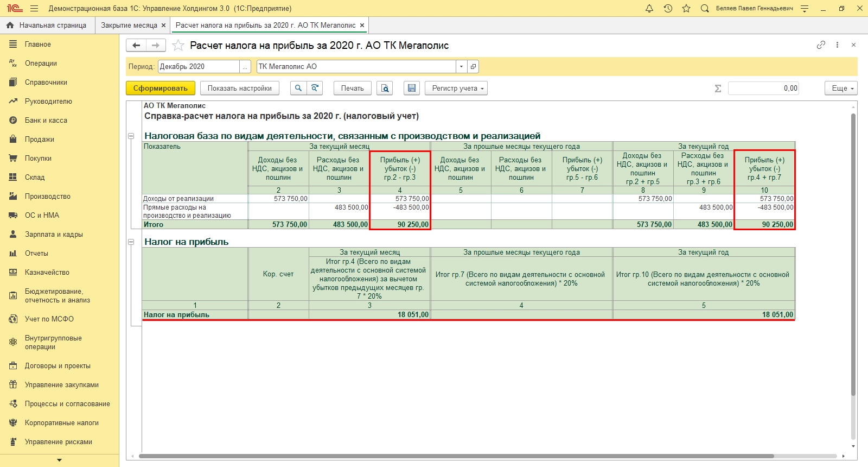The height and width of the screenshot is (467, 868).
Task: Switch to Закрытие месяца tab
Action: point(129,25)
